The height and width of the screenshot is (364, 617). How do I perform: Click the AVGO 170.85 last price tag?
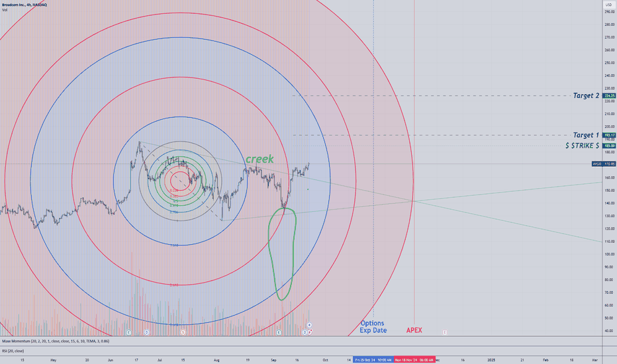coord(604,163)
